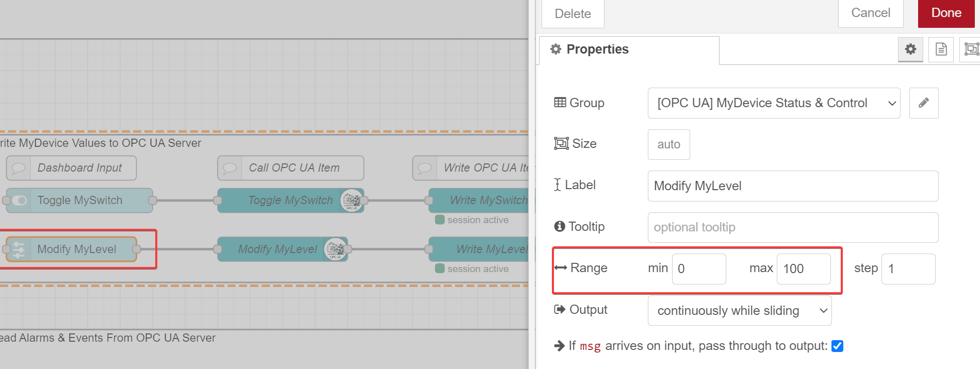Click the Done button
This screenshot has width=980, height=369.
(946, 13)
